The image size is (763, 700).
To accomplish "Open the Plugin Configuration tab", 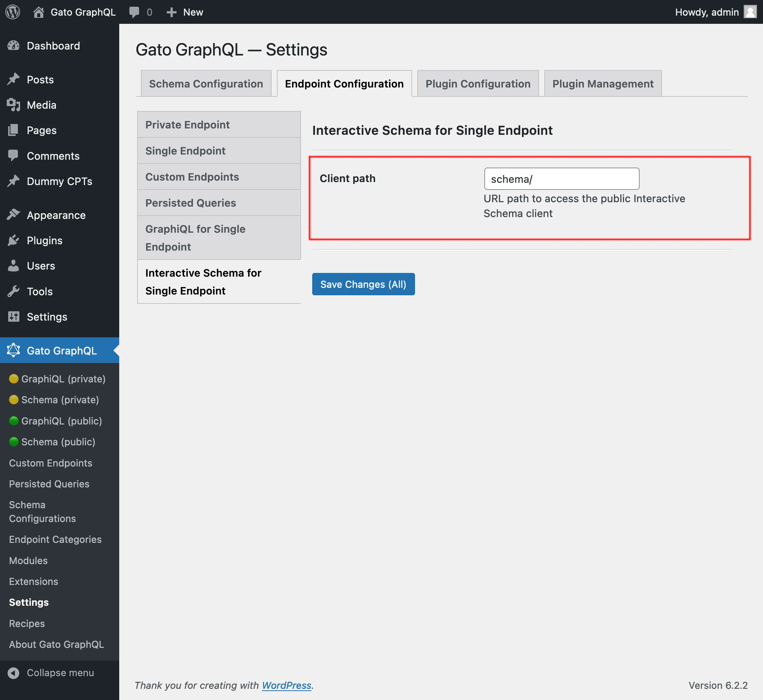I will pyautogui.click(x=478, y=83).
